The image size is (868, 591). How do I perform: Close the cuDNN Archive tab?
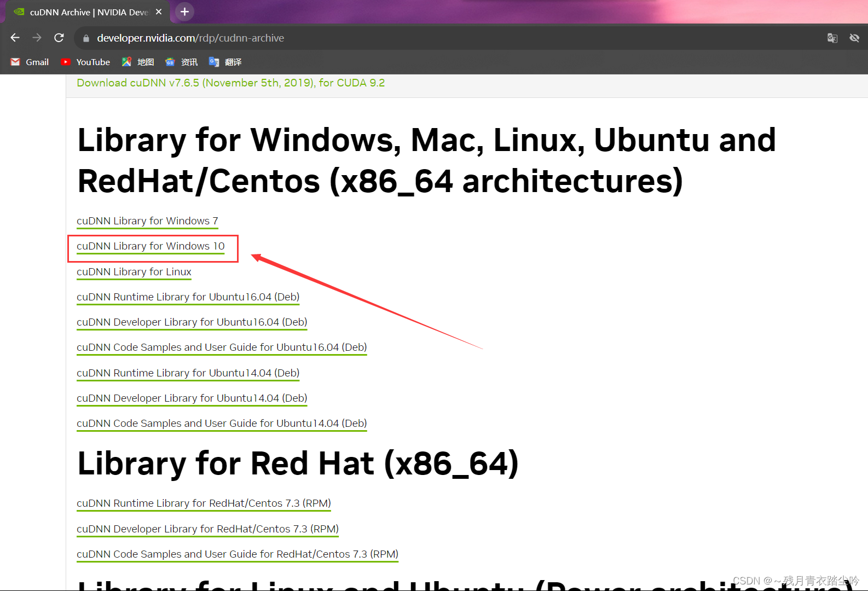point(159,12)
